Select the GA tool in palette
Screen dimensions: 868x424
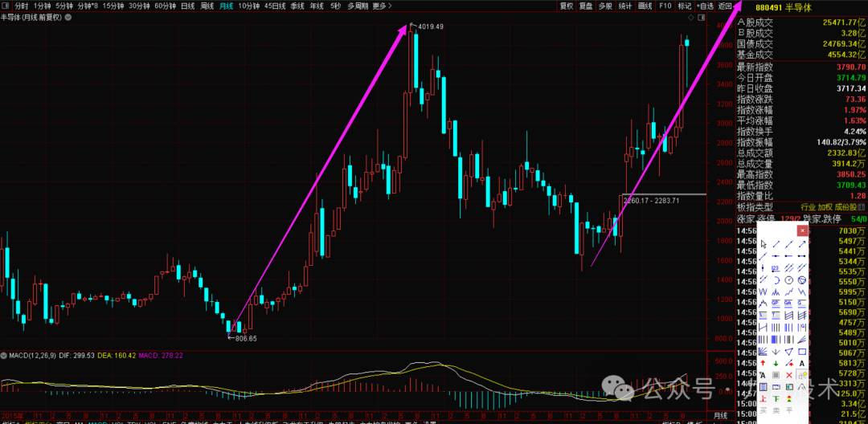pos(789,303)
